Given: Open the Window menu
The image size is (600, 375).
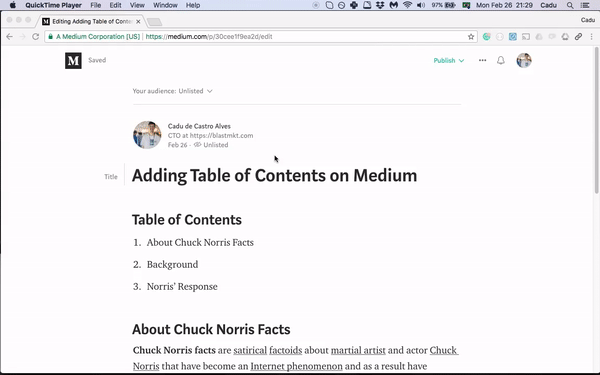Looking at the screenshot, I should 165,5.
